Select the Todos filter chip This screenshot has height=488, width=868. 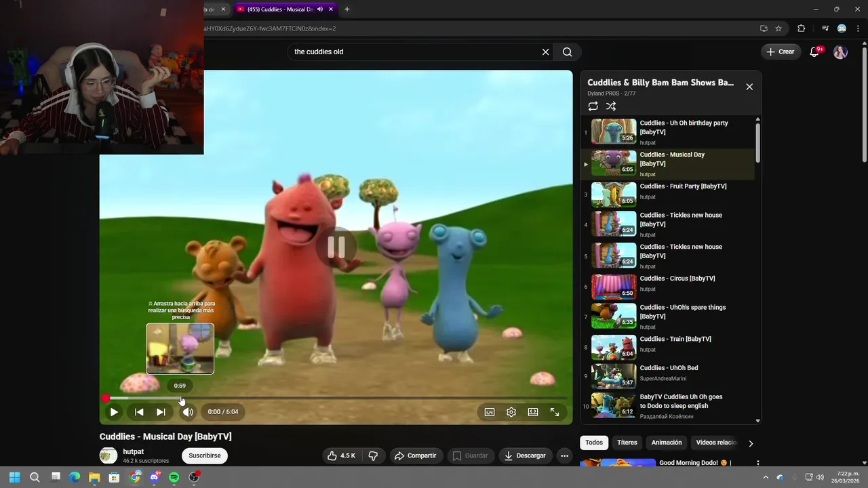[x=594, y=443]
